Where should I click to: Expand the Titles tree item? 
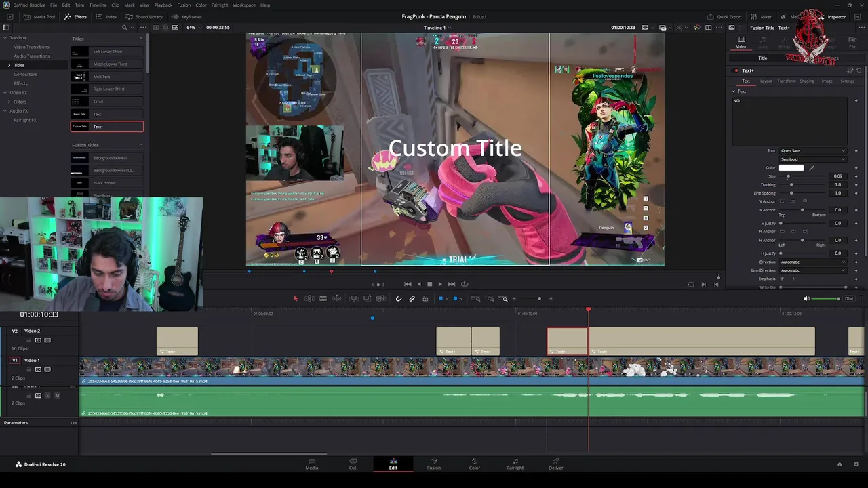click(x=9, y=65)
